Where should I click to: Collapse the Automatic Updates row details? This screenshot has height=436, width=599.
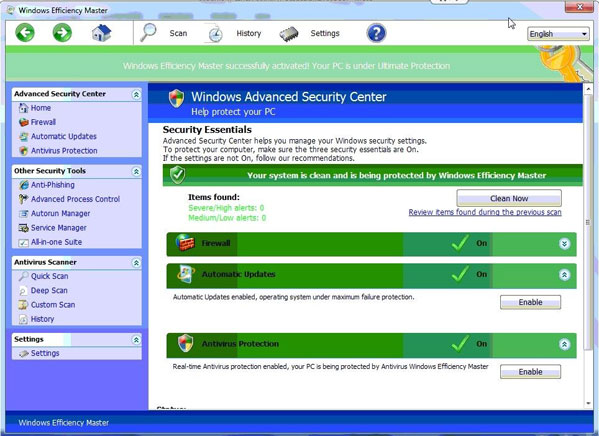[x=564, y=275]
